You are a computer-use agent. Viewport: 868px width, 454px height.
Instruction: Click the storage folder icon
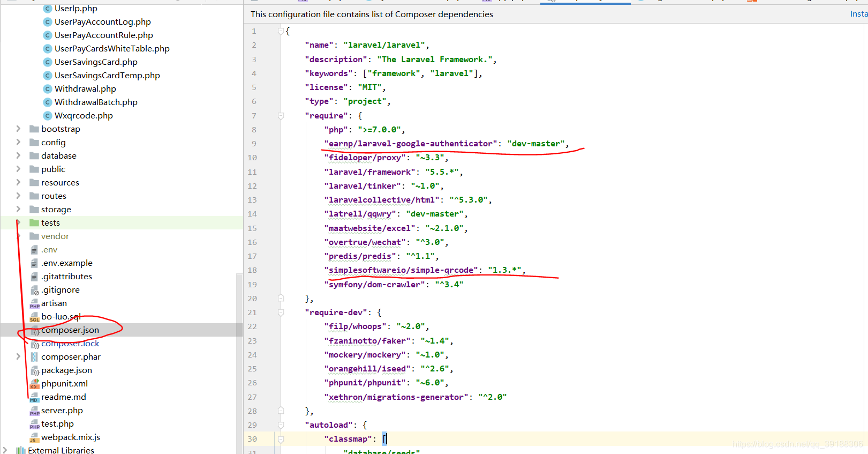[34, 210]
